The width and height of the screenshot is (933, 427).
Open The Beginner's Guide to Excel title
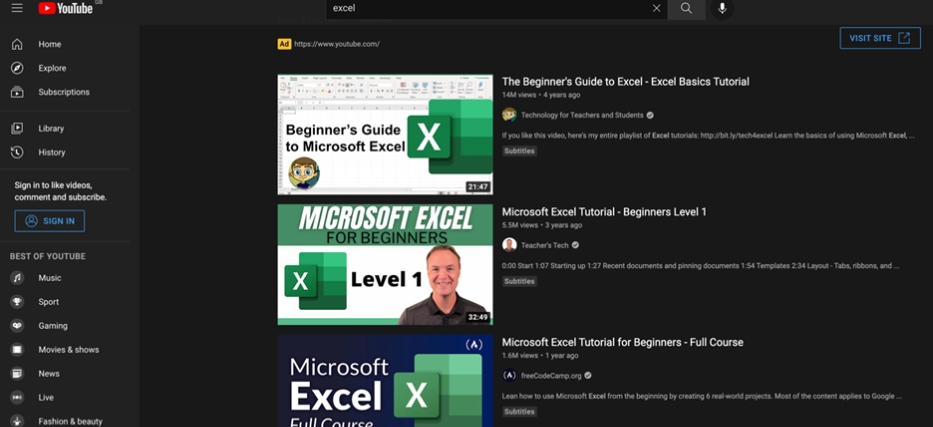625,81
